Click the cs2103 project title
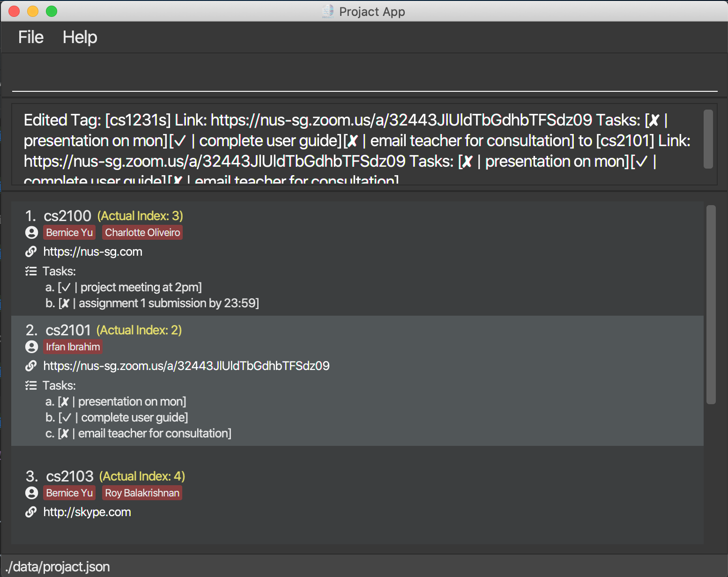 (x=70, y=476)
